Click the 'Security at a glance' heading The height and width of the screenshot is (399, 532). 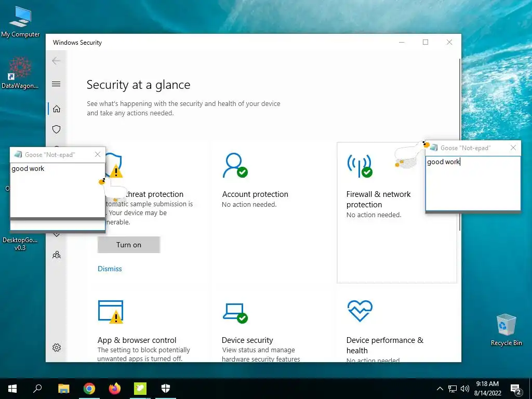click(138, 85)
